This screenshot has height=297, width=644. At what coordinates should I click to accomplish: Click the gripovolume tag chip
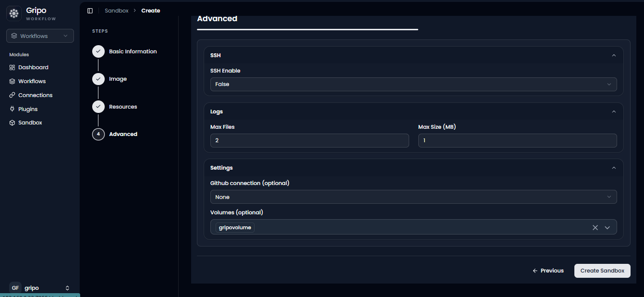pos(235,227)
